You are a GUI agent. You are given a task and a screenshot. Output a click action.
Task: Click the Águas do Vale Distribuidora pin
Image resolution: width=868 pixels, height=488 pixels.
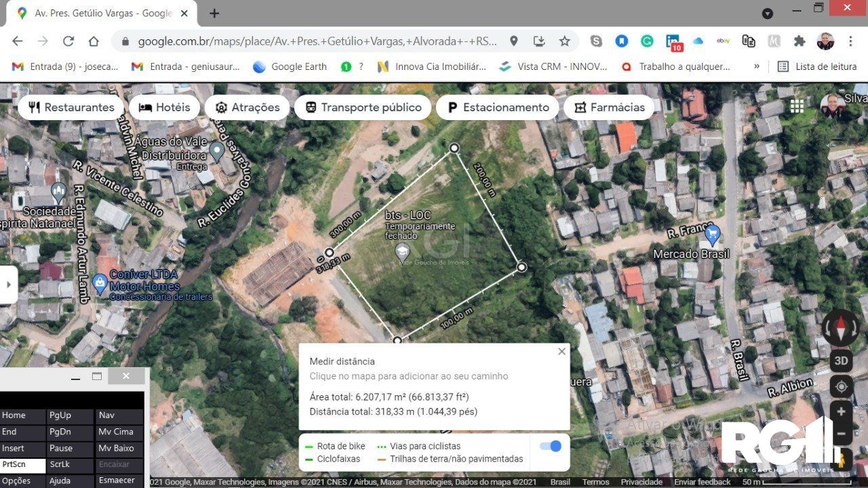[217, 151]
